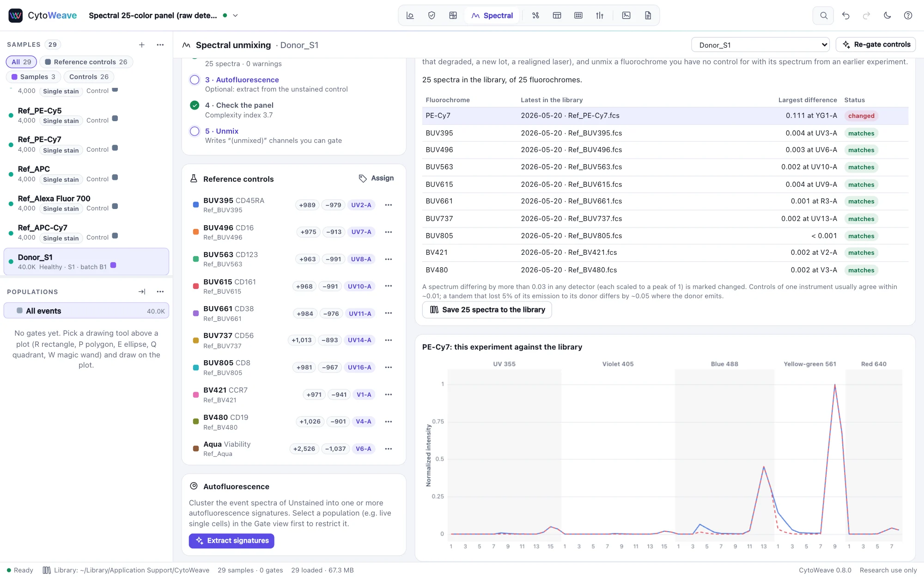The height and width of the screenshot is (578, 924).
Task: Open options menu for BUV737 CD56 control
Action: click(389, 340)
